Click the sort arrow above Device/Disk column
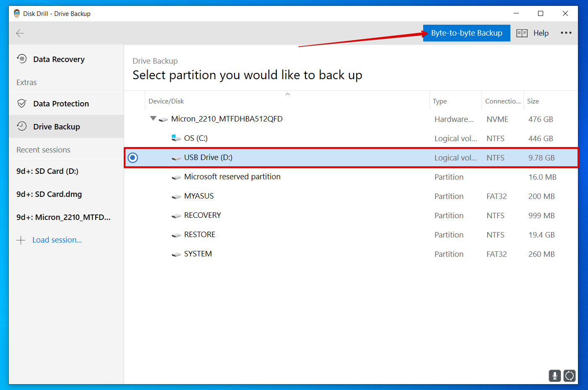 [288, 94]
